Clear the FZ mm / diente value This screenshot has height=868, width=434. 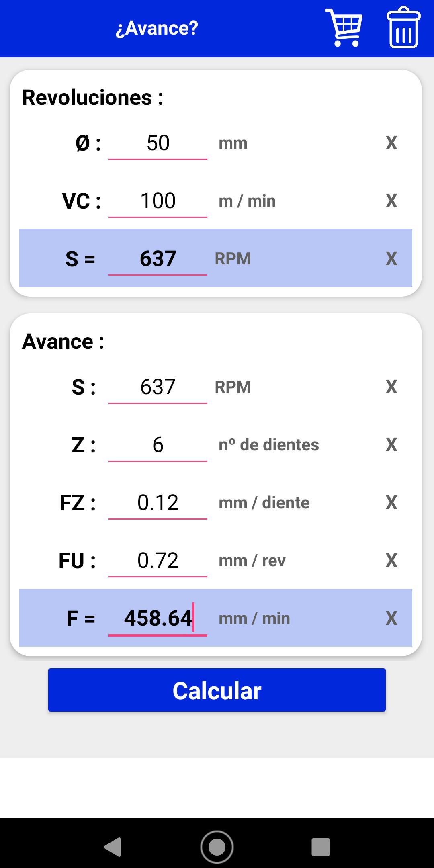click(391, 503)
